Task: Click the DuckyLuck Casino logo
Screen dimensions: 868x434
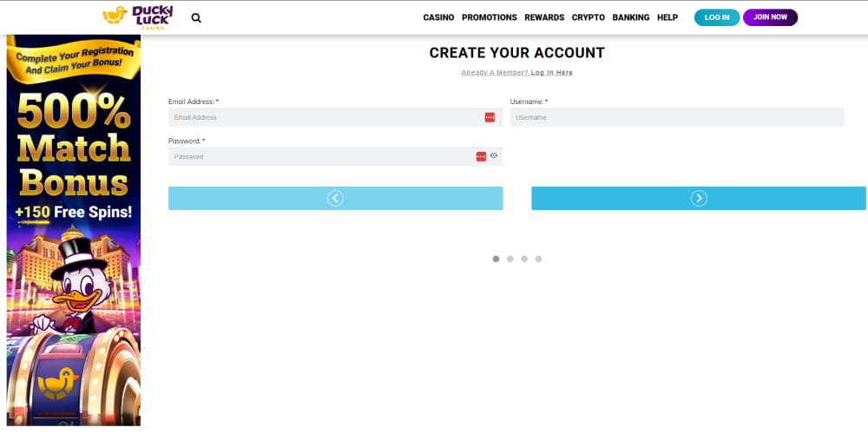Action: pos(138,17)
